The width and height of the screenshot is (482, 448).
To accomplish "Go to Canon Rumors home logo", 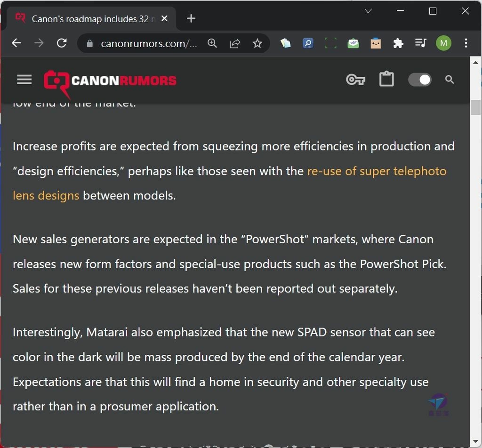I will (x=110, y=85).
